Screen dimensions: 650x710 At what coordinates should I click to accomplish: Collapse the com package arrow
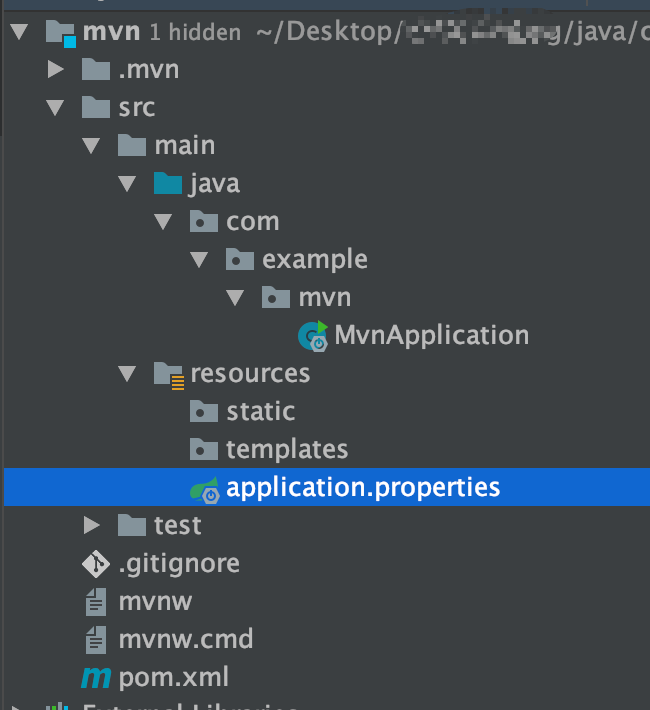(x=163, y=221)
